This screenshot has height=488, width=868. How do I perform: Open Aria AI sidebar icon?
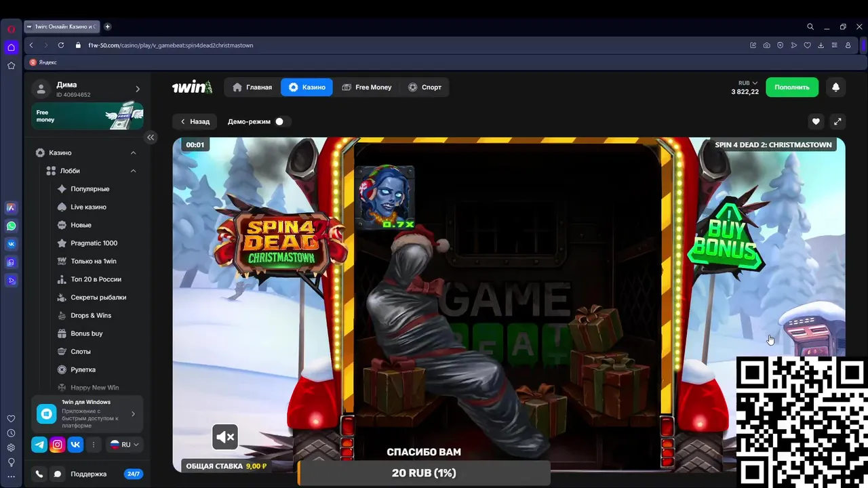pos(11,208)
